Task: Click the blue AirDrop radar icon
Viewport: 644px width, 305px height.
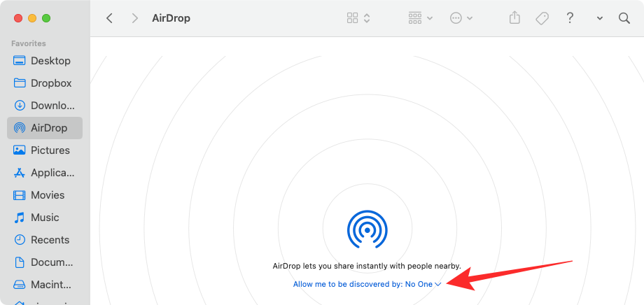Action: (367, 230)
